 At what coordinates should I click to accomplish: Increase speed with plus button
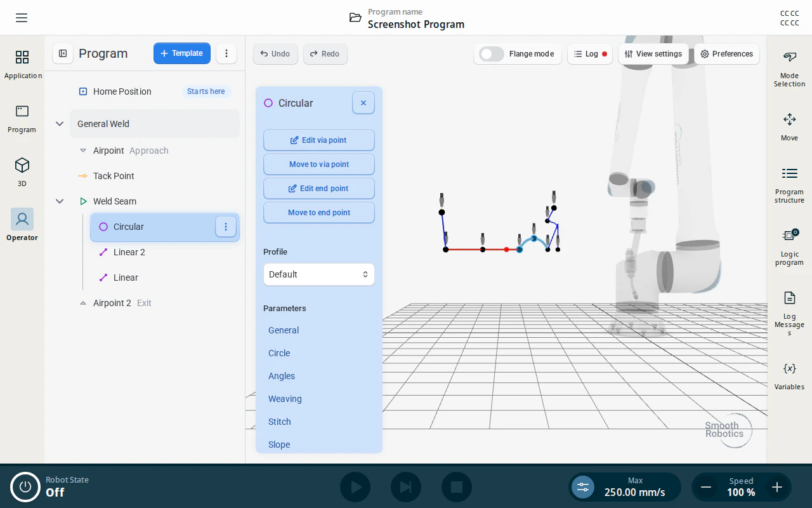(777, 487)
